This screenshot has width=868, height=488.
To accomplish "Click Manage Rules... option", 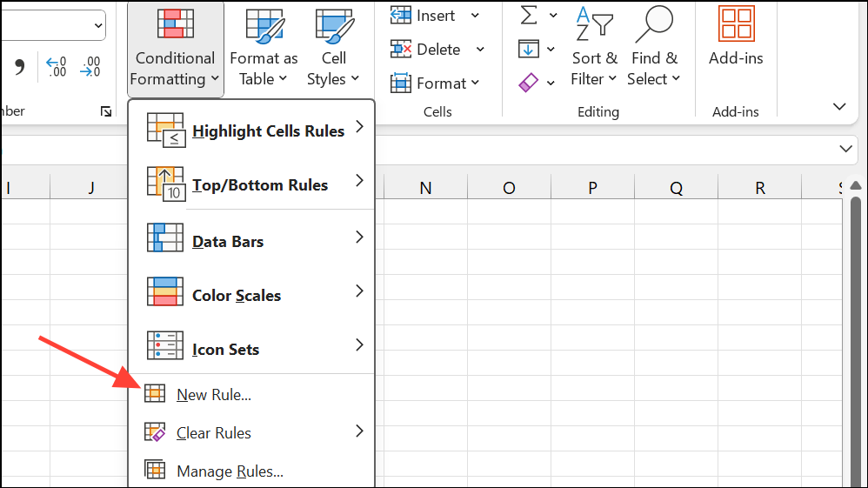I will (x=230, y=471).
